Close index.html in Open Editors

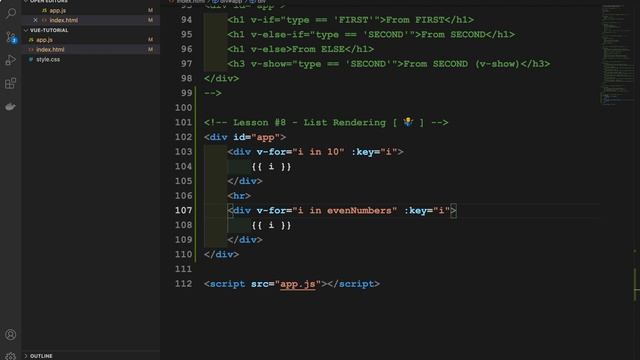(36, 20)
